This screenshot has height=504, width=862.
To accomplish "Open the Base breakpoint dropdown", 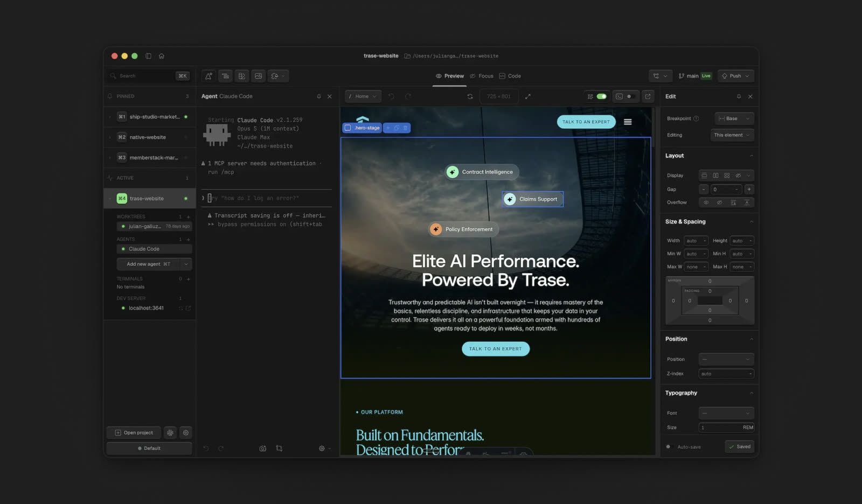I will pyautogui.click(x=734, y=118).
